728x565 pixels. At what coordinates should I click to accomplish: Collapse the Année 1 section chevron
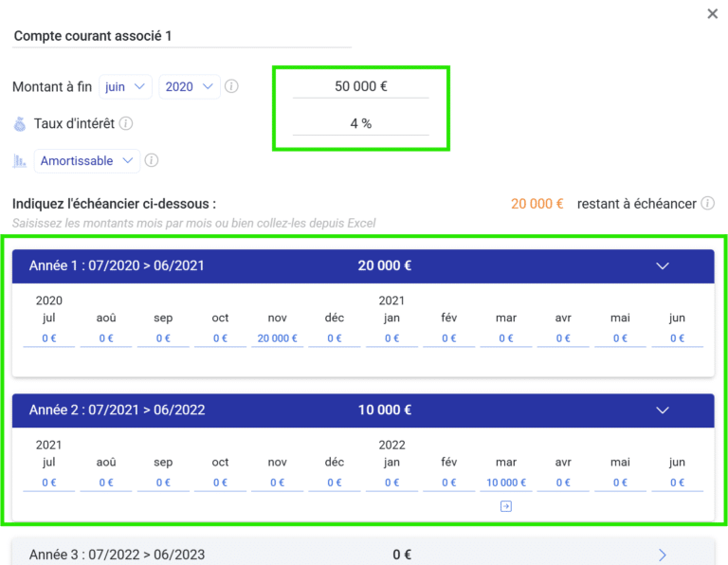[x=663, y=266]
